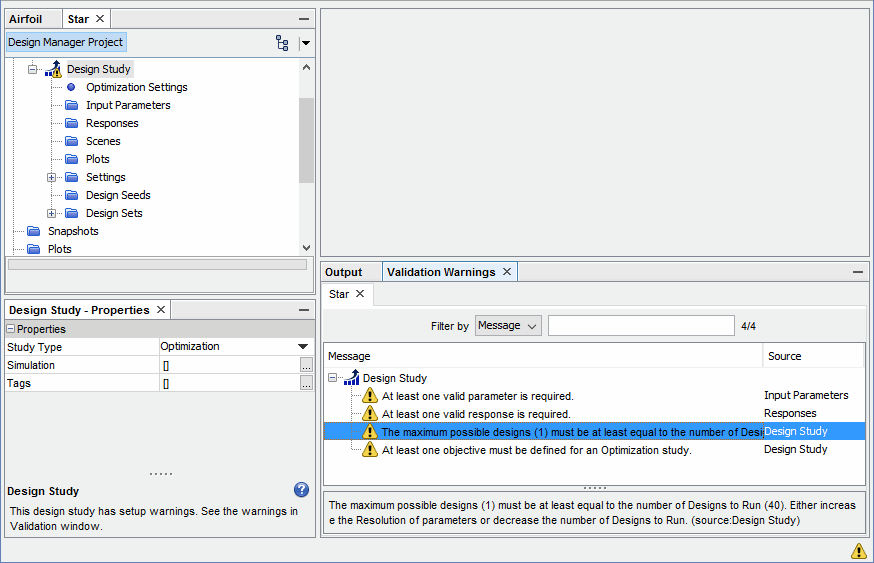Select the Design Seeds folder icon

(x=71, y=195)
